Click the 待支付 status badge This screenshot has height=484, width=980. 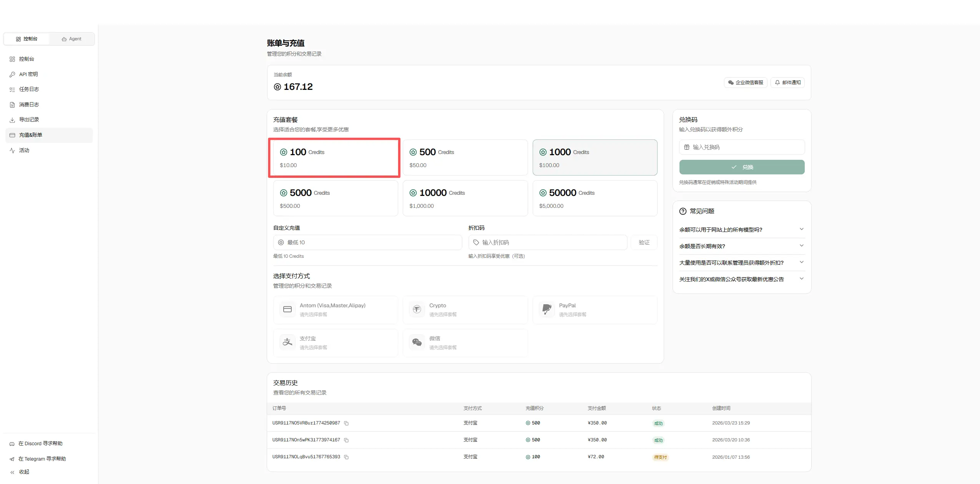tap(660, 457)
